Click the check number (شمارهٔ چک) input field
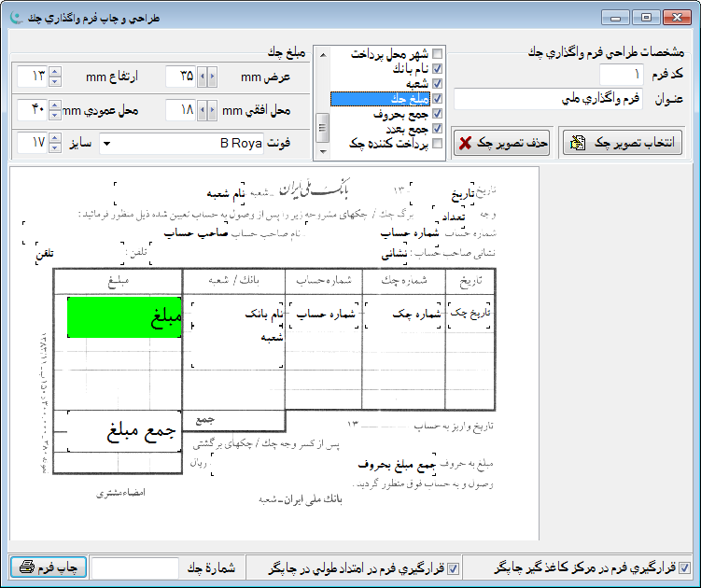The height and width of the screenshot is (588, 701). tap(136, 567)
